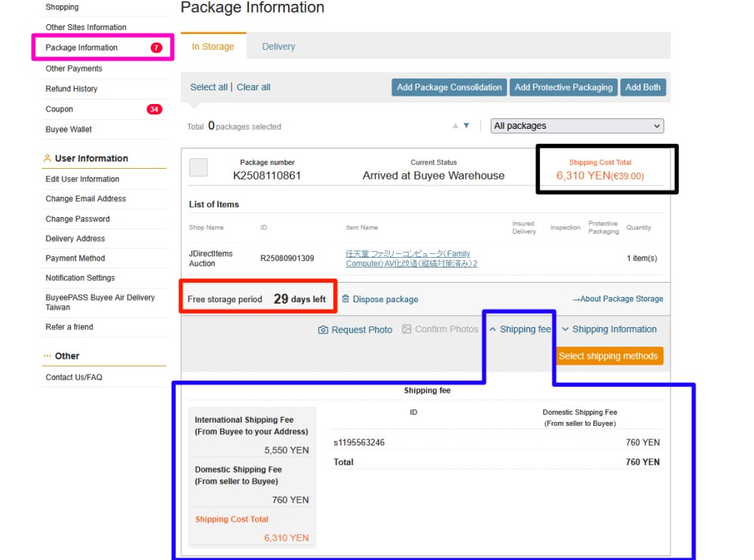Click the up sort arrow near All packages
Image resolution: width=754 pixels, height=560 pixels.
pos(455,125)
